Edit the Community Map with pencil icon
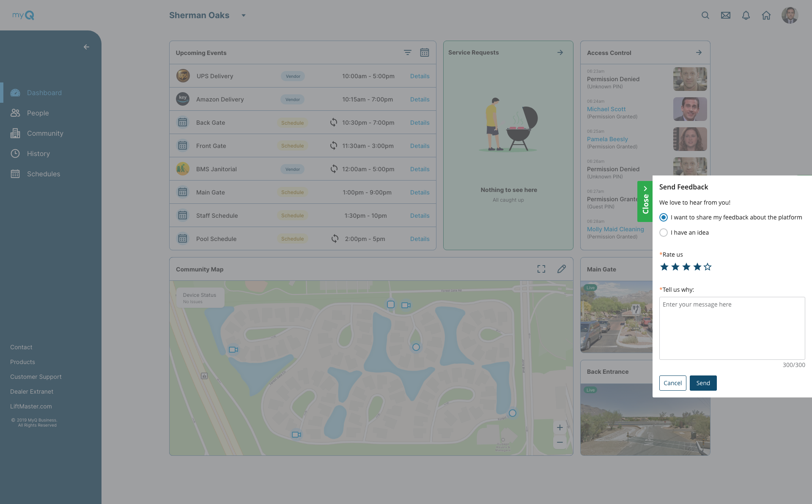The width and height of the screenshot is (812, 504). pos(562,269)
